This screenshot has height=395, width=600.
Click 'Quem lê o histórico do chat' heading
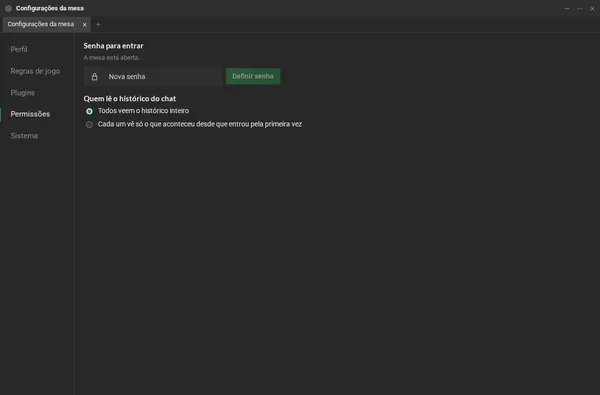(130, 98)
